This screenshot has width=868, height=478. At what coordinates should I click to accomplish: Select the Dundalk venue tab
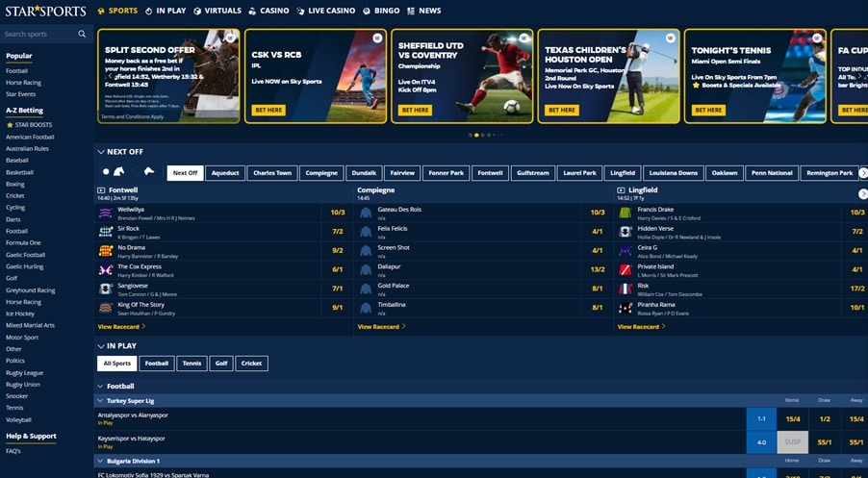tap(364, 173)
